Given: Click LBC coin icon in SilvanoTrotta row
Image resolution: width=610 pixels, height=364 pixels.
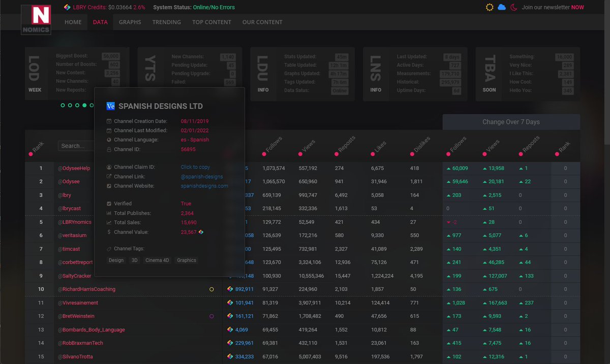Looking at the screenshot, I should [x=230, y=356].
